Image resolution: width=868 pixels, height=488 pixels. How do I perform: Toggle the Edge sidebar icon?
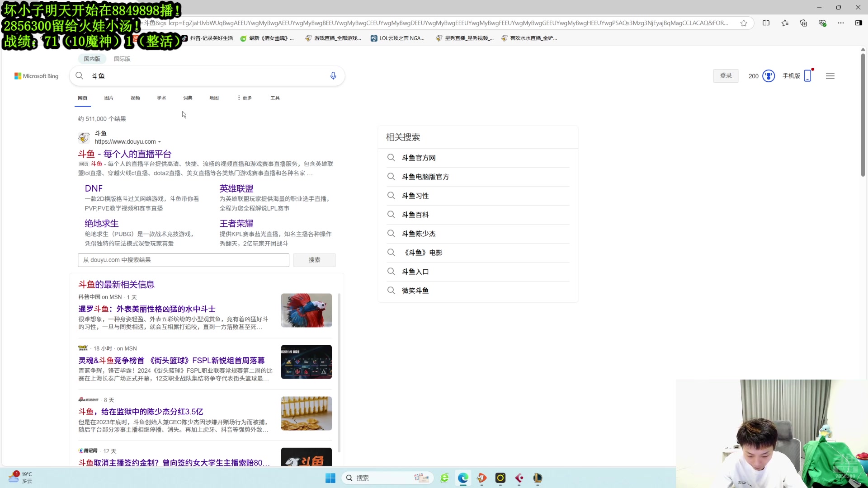[x=859, y=23]
